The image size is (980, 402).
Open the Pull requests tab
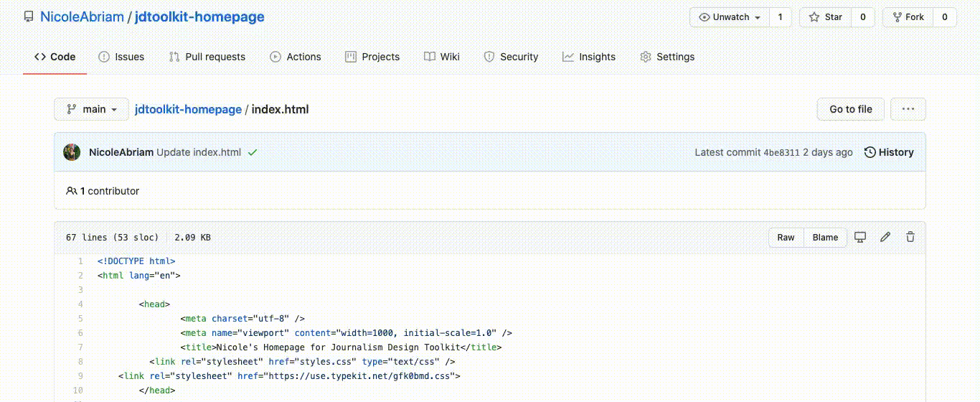point(207,57)
